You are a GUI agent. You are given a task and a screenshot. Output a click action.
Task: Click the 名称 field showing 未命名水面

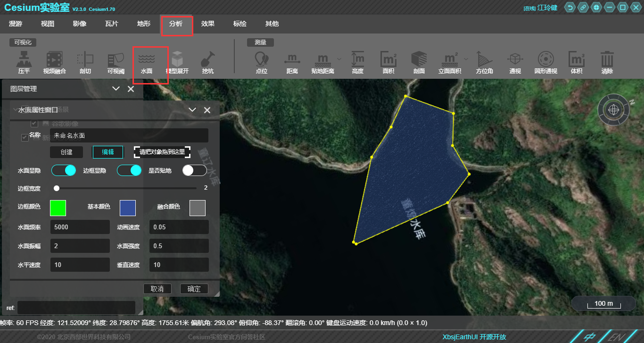pyautogui.click(x=129, y=135)
